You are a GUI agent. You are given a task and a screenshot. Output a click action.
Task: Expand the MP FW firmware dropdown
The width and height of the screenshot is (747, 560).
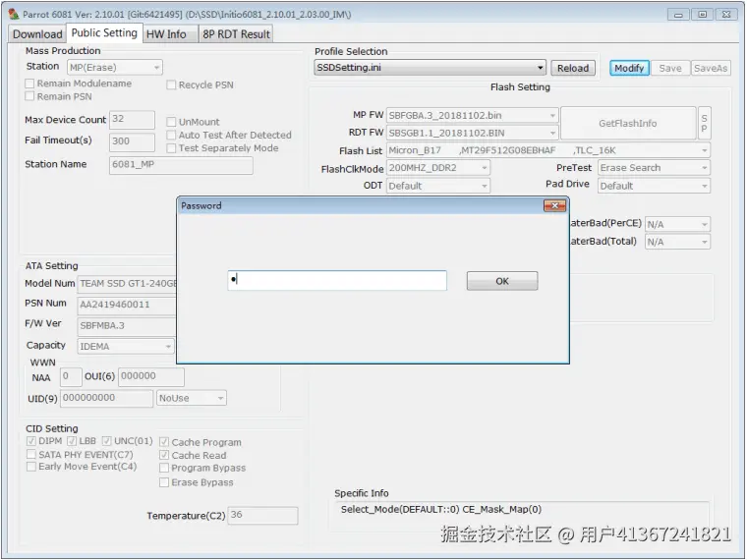click(x=472, y=115)
